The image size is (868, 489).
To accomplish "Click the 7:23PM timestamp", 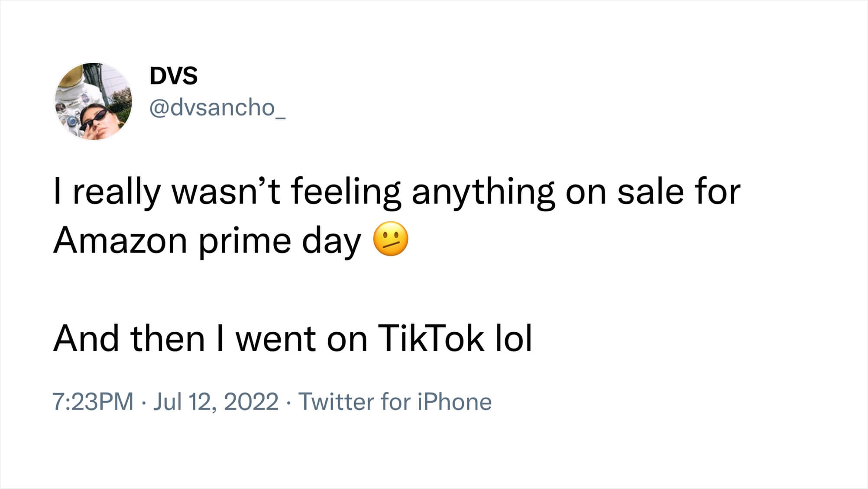I will coord(93,402).
